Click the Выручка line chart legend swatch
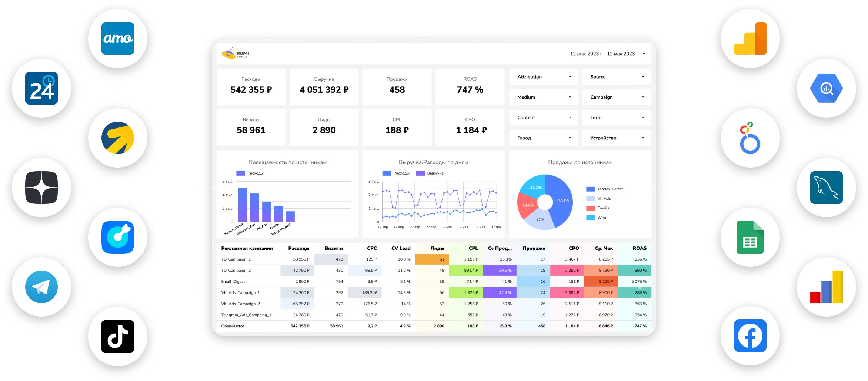This screenshot has height=381, width=868. (x=420, y=173)
